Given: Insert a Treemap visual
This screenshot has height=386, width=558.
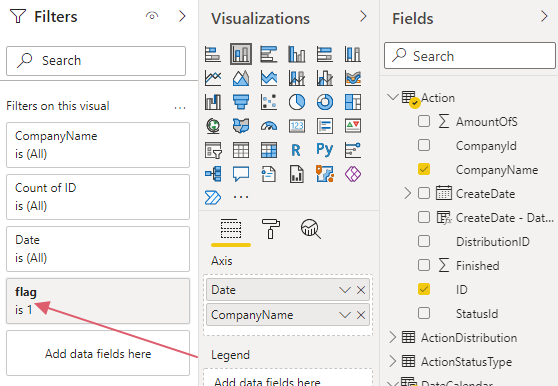Looking at the screenshot, I should pyautogui.click(x=353, y=102).
